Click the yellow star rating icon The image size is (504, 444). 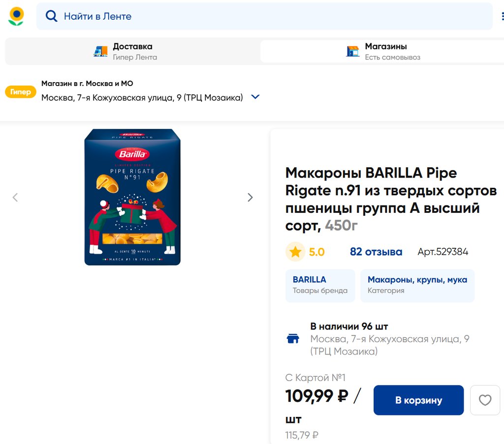(x=295, y=252)
